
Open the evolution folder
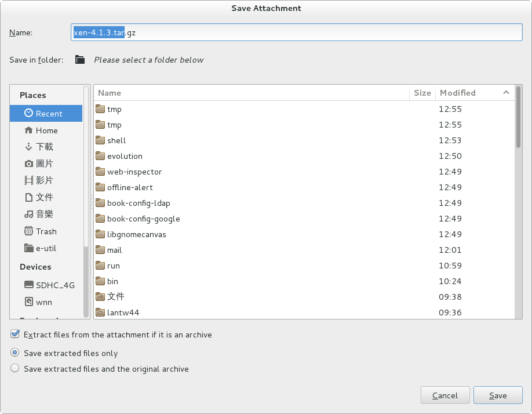[125, 155]
